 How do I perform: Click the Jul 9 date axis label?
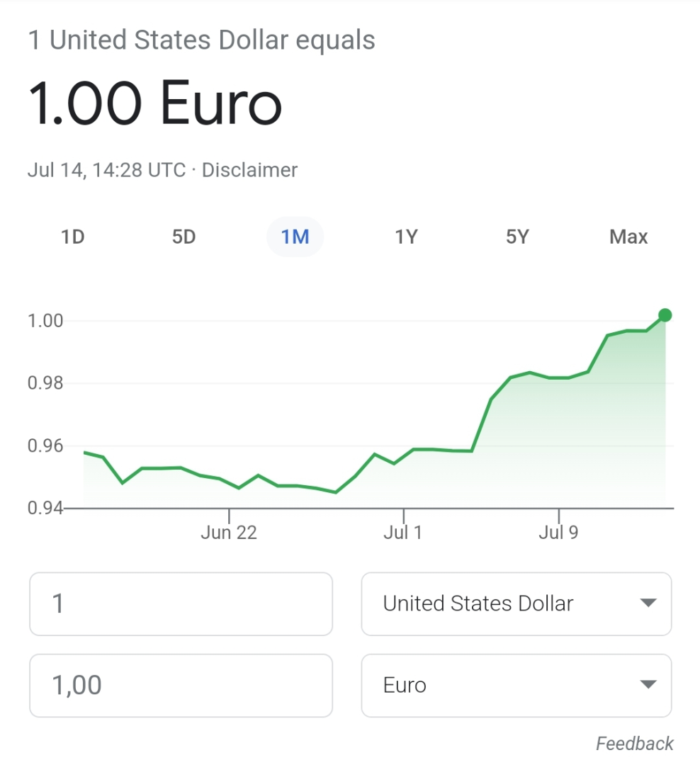558,533
